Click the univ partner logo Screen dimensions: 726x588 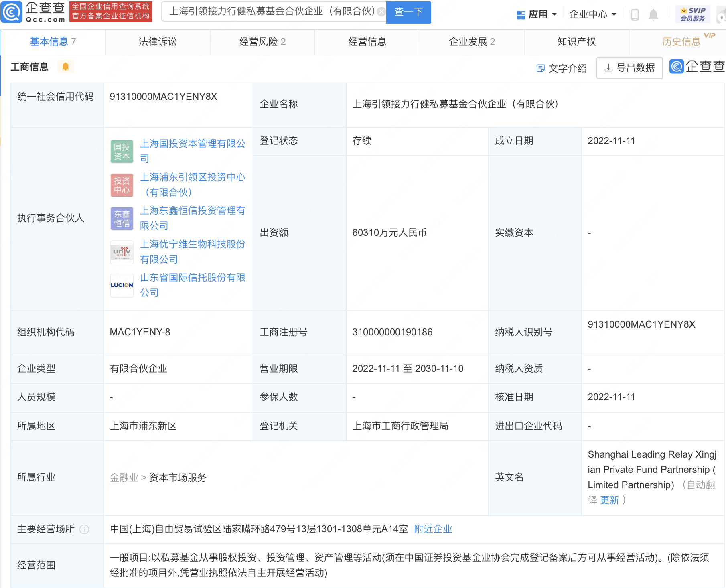pyautogui.click(x=122, y=252)
